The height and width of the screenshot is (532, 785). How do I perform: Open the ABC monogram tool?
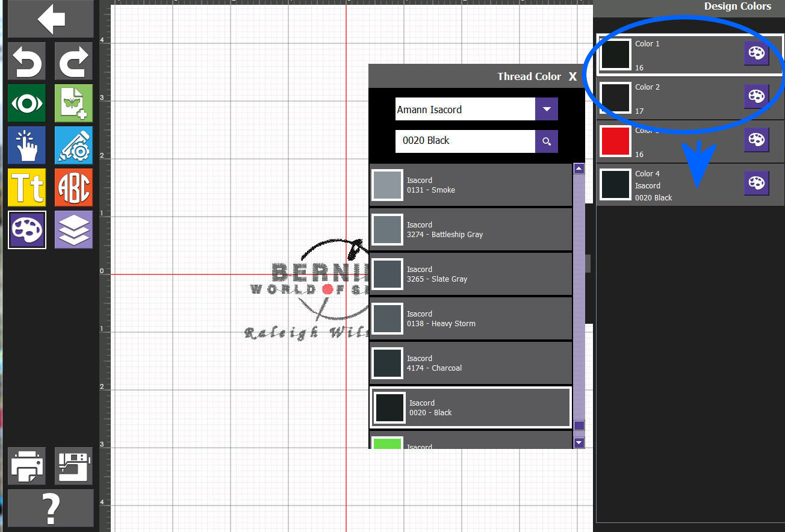73,188
